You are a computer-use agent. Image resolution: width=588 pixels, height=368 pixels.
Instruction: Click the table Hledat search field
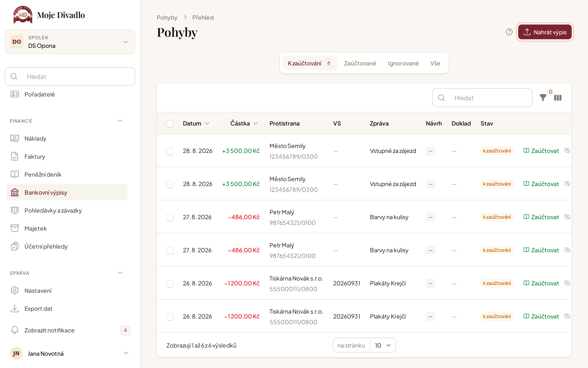[482, 98]
